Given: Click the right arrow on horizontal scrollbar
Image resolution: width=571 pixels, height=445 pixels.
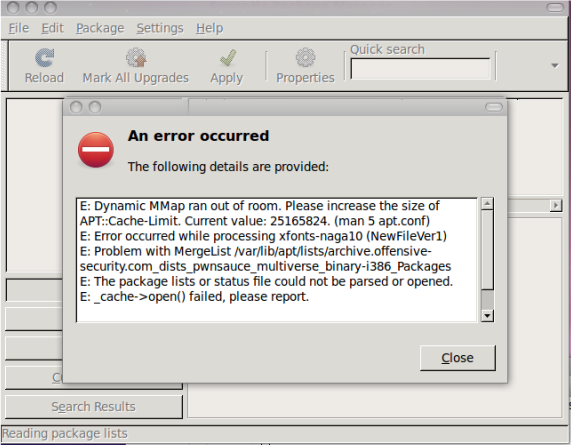Looking at the screenshot, I should [x=556, y=205].
